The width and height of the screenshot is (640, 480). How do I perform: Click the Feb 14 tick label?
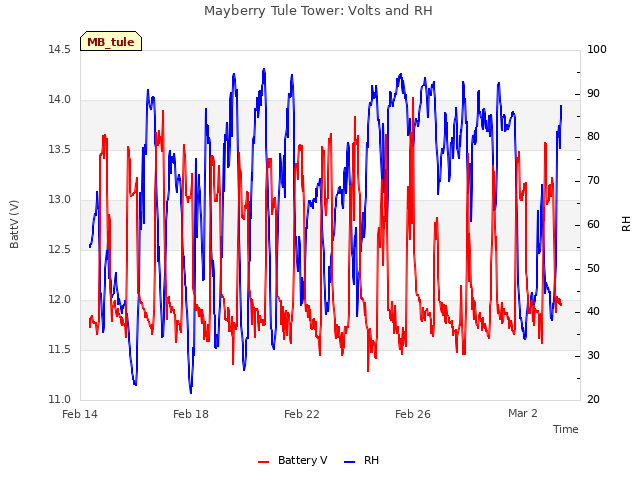tap(80, 414)
